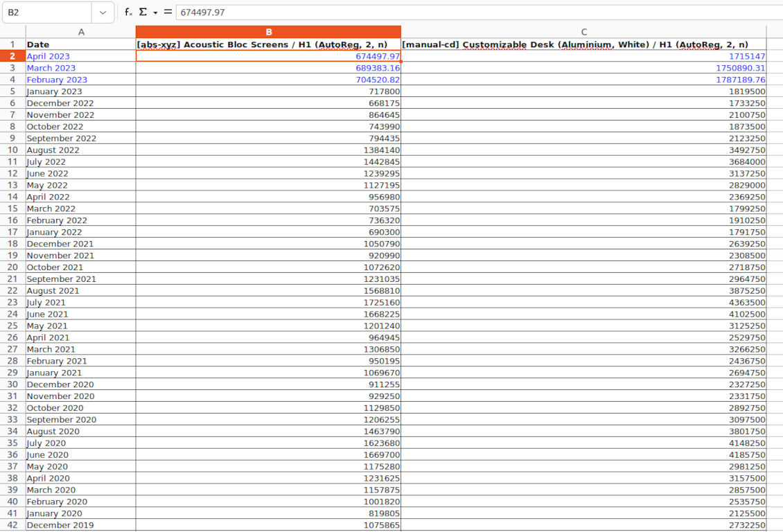783x532 pixels.
Task: Click cell with value 4363500
Action: click(583, 302)
